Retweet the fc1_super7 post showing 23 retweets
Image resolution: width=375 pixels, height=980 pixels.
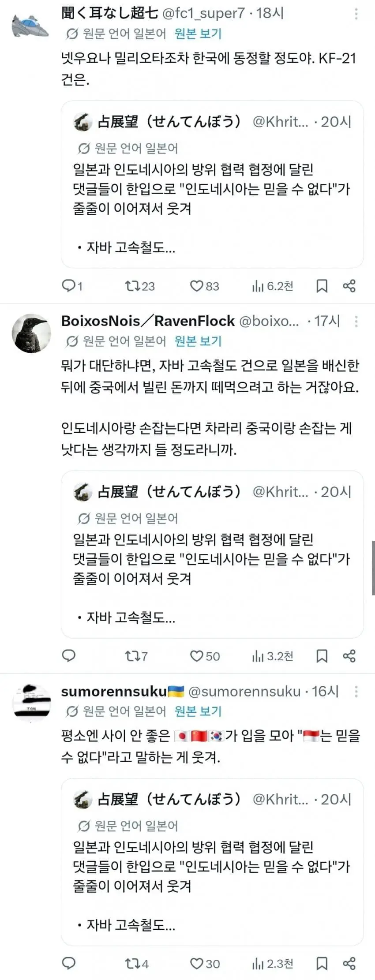coord(140,286)
